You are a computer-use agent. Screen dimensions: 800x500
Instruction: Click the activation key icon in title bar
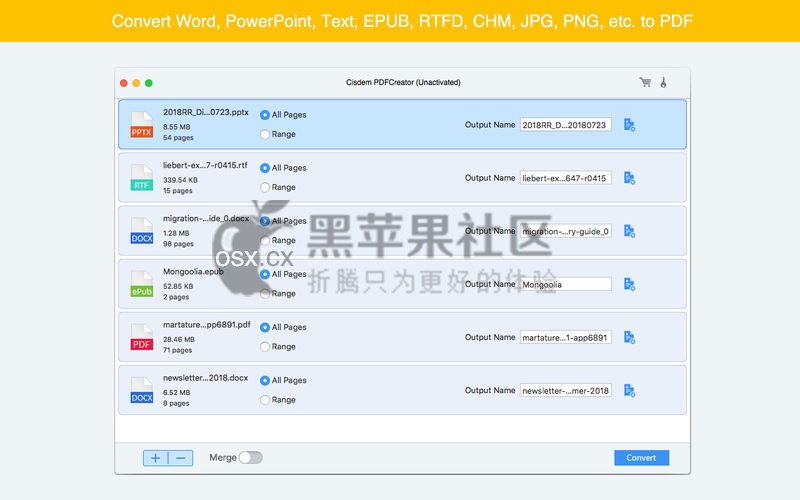[x=663, y=82]
